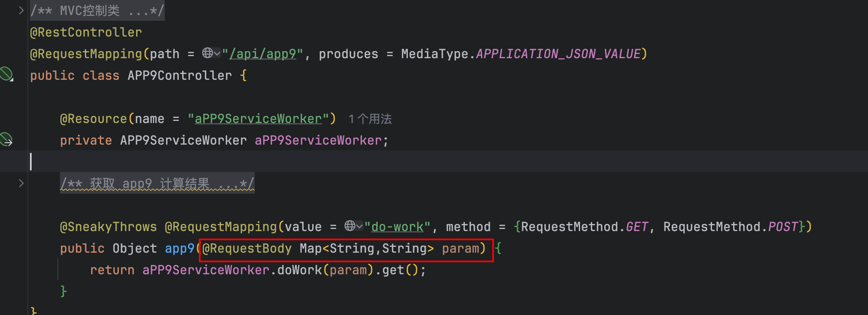Click the "aPP9ServiceWorker" resource name link
The width and height of the screenshot is (868, 315).
pos(258,119)
